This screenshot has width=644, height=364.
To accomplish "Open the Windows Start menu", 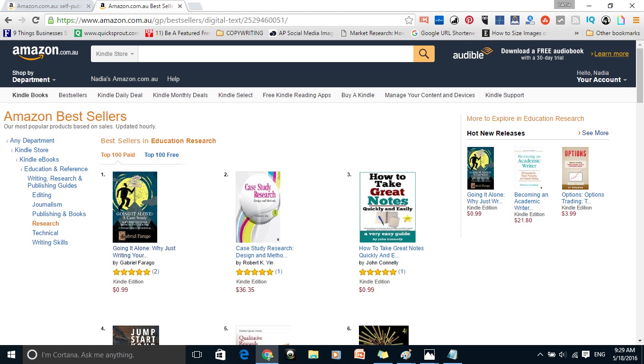I will pyautogui.click(x=11, y=355).
